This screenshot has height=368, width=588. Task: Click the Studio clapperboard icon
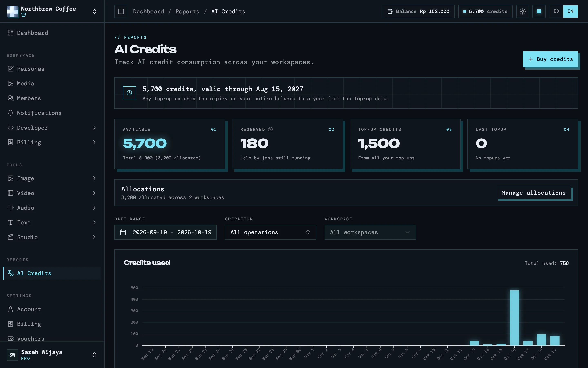click(x=10, y=237)
